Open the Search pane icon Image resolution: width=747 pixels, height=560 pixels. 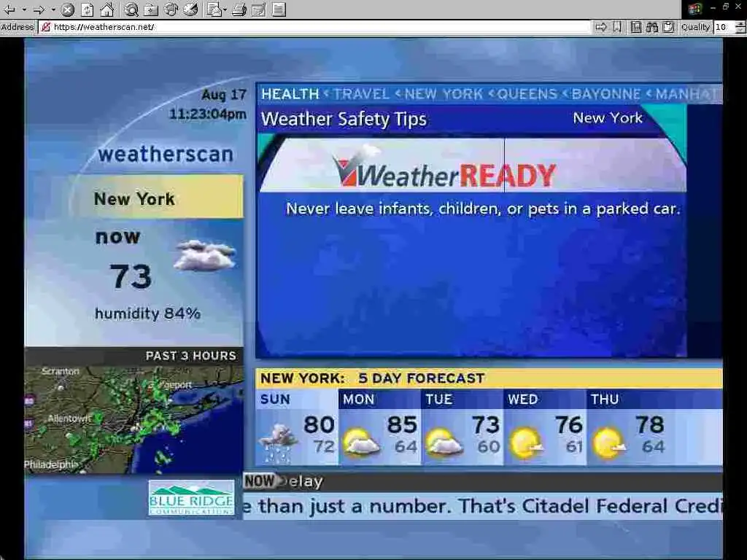point(131,9)
